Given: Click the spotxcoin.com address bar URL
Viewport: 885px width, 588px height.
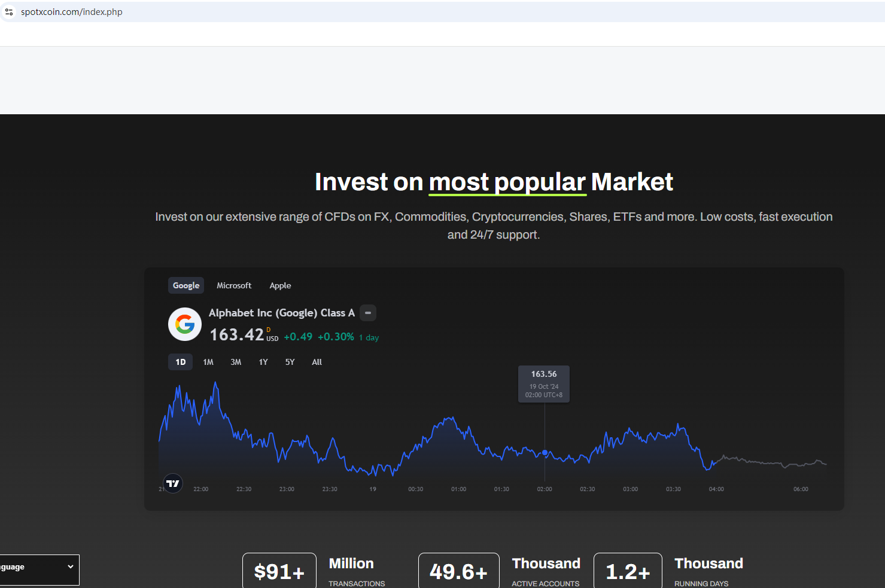Looking at the screenshot, I should click(72, 12).
